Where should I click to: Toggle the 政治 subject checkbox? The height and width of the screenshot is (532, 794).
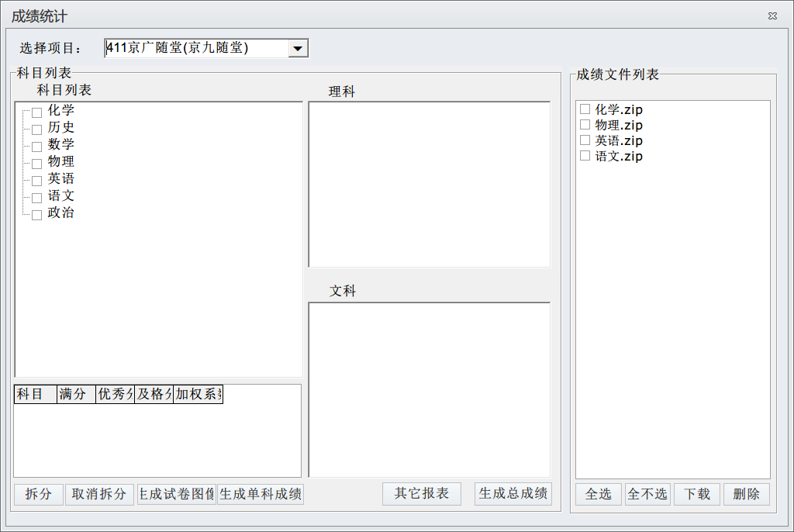click(36, 216)
